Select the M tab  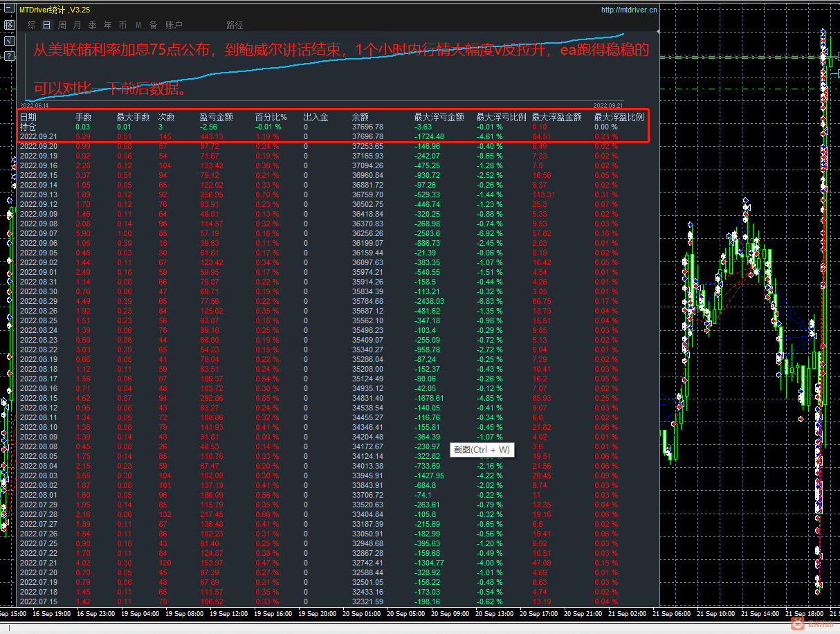click(x=138, y=25)
